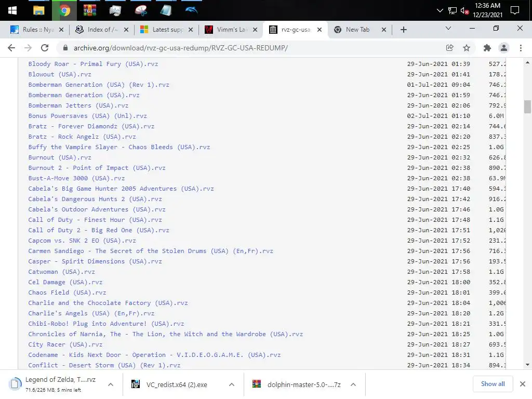532x399 pixels.
Task: Click the share page icon in the address bar
Action: (449, 48)
